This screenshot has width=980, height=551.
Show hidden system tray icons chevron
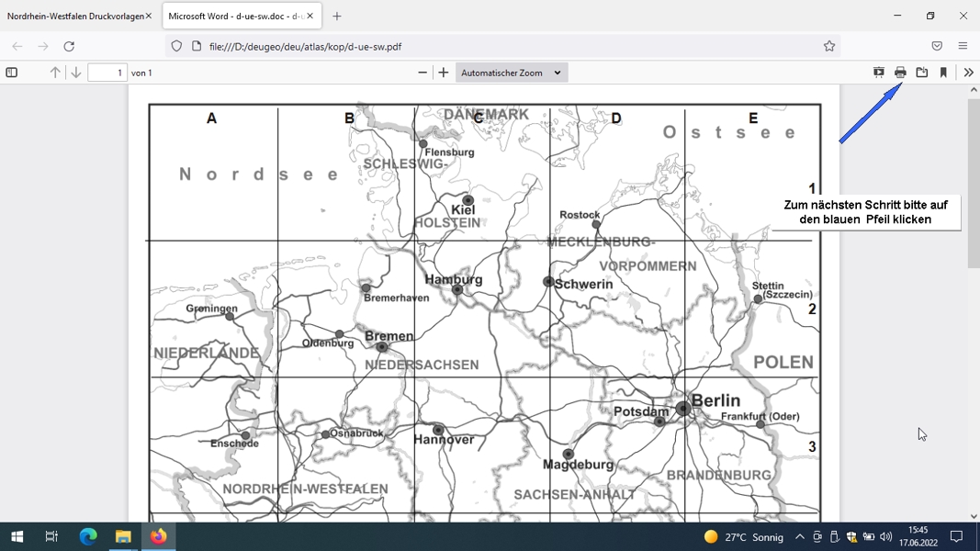799,536
